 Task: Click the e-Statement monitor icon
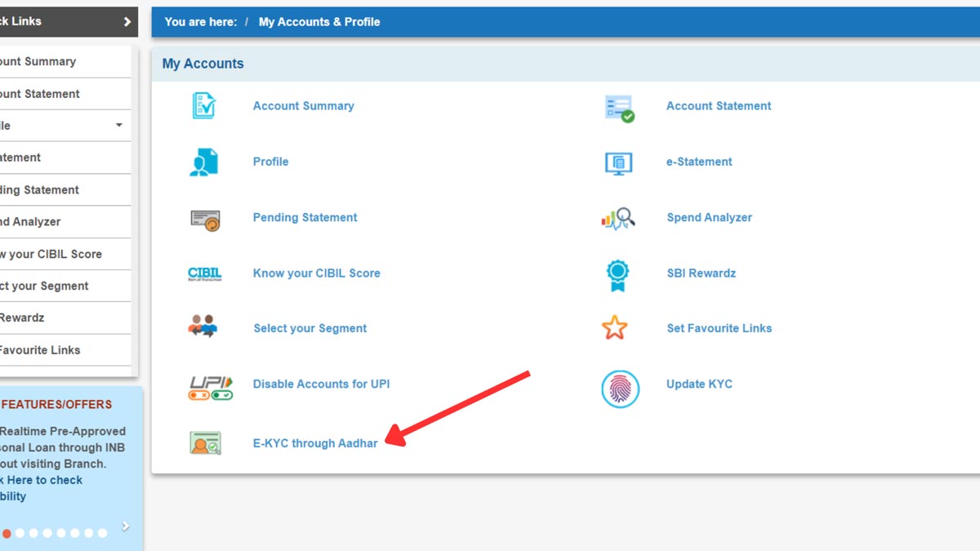pos(618,162)
